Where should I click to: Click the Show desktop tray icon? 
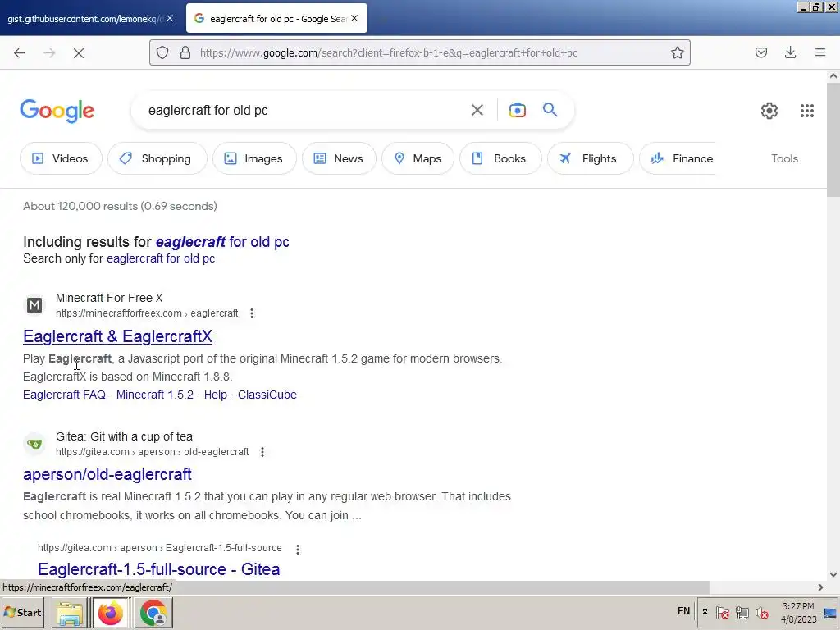831,613
